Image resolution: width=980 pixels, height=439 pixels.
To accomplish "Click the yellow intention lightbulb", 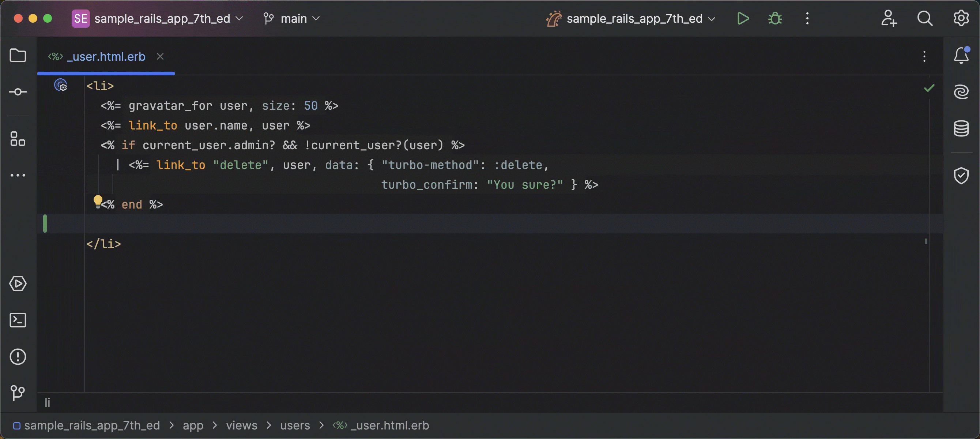I will [98, 200].
